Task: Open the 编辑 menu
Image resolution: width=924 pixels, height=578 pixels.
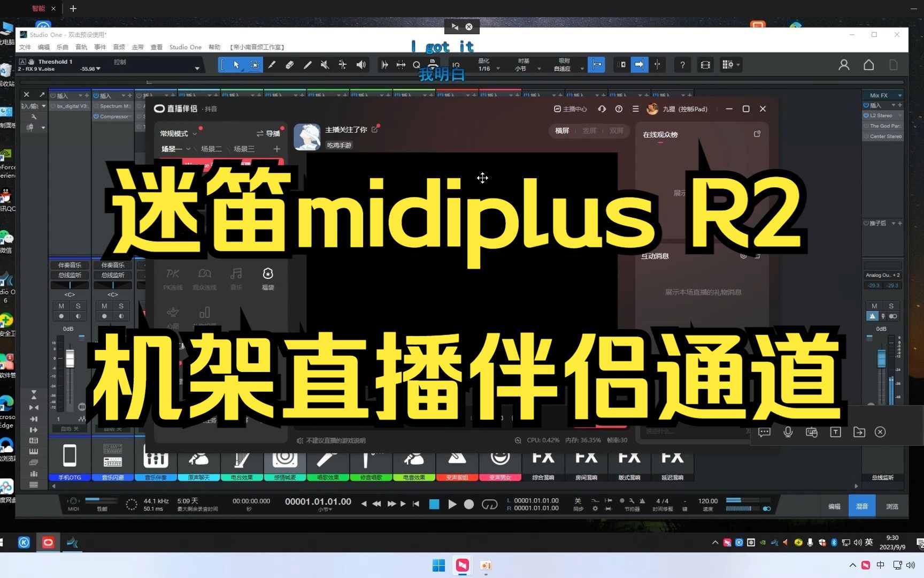Action: point(44,47)
